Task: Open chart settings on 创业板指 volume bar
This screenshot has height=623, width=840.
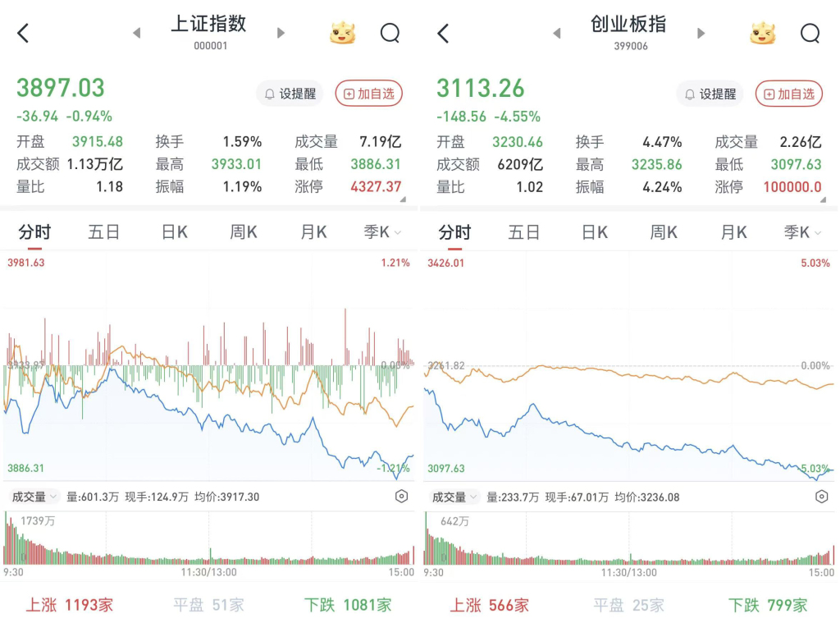Action: tap(821, 497)
